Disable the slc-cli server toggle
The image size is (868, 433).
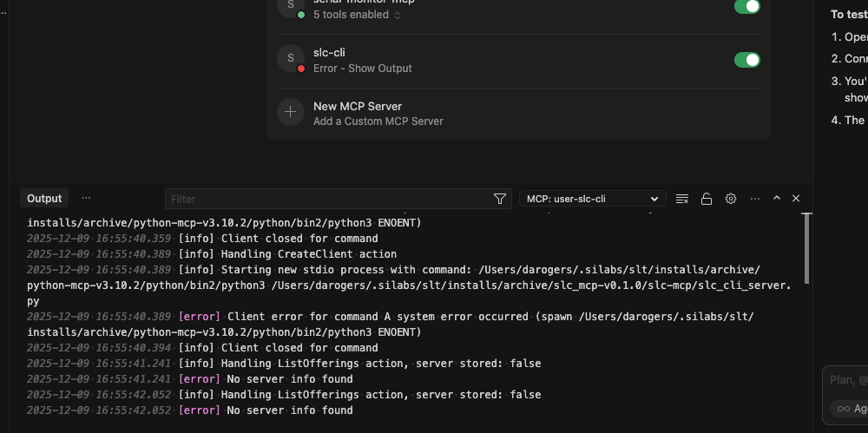click(746, 60)
